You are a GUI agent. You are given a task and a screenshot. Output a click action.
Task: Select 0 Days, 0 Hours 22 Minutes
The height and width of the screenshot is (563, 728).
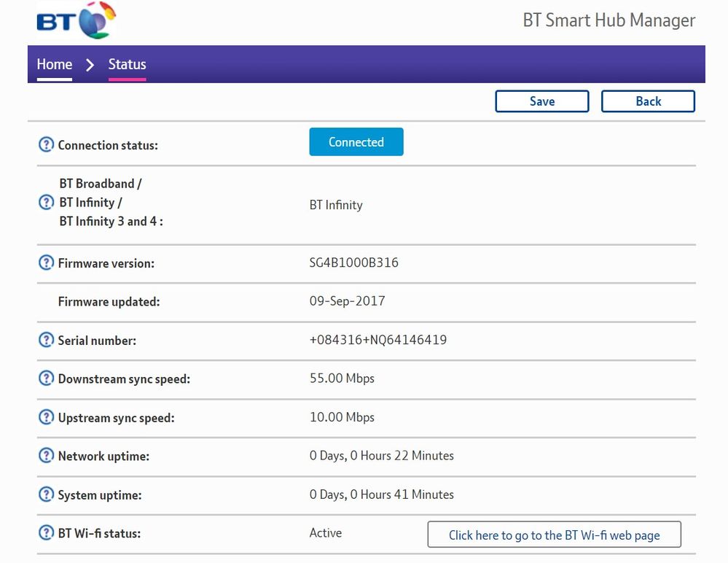(382, 456)
